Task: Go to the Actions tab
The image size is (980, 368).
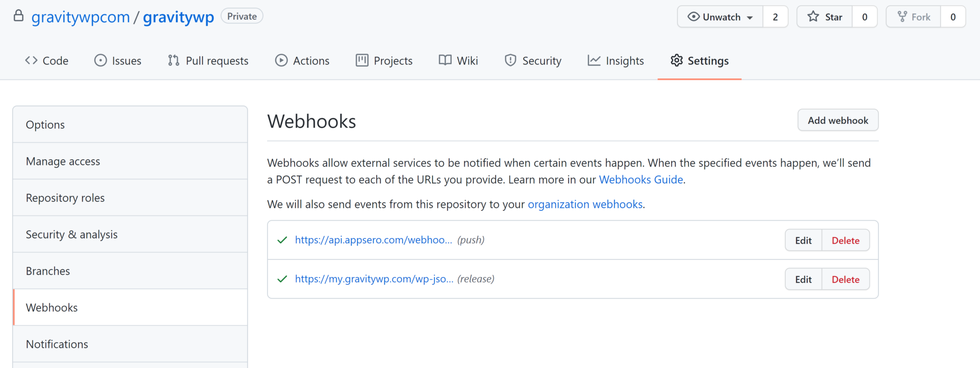Action: click(x=302, y=61)
